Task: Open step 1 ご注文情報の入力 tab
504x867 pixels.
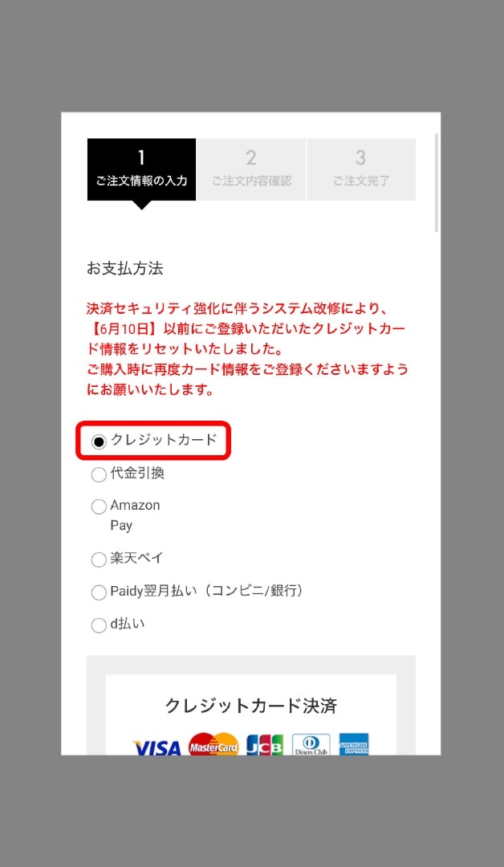Action: (141, 169)
